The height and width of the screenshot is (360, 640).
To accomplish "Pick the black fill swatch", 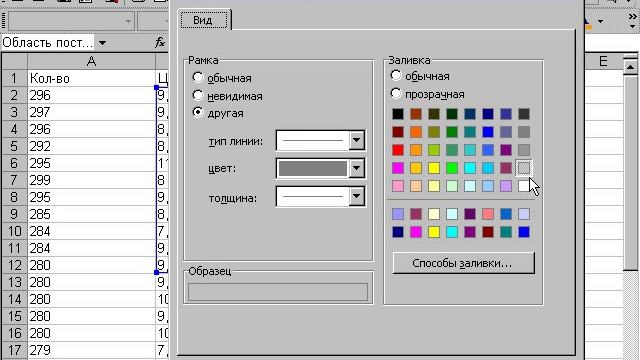I will (398, 114).
